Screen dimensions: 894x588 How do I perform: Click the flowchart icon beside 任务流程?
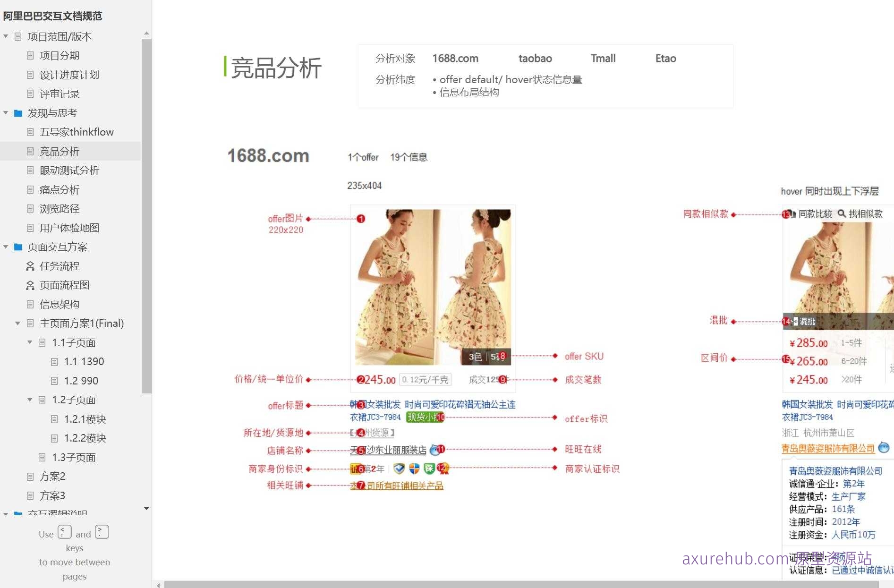coord(30,266)
